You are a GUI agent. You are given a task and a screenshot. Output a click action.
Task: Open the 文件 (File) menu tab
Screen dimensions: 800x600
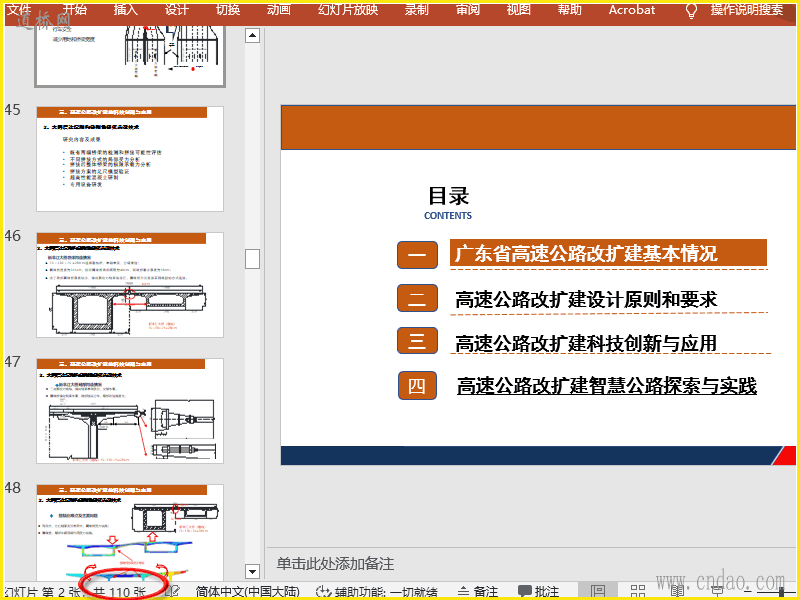pos(19,9)
